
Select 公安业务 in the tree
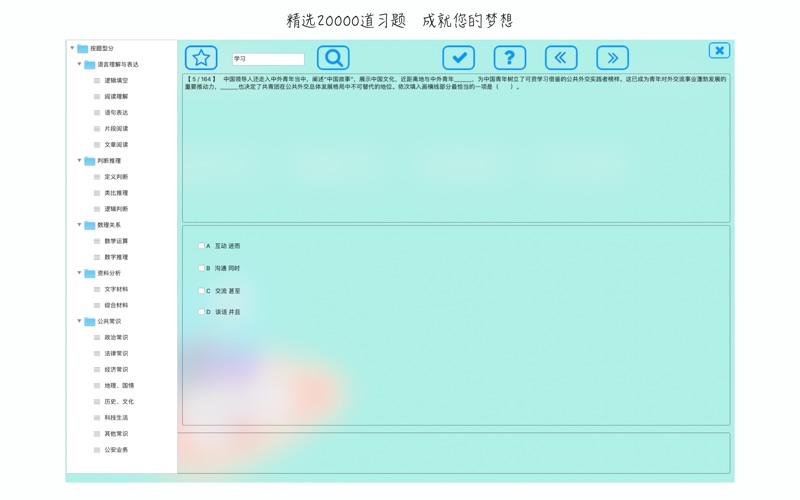(x=116, y=450)
